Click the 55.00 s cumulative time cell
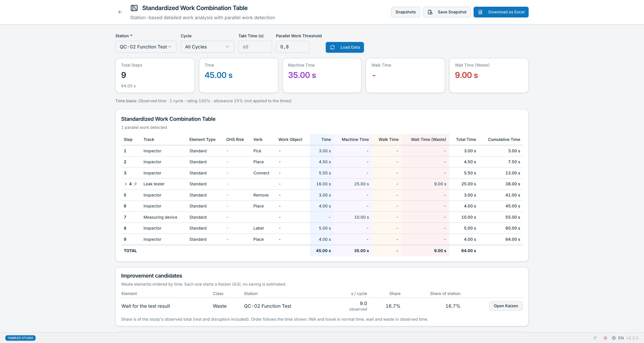The height and width of the screenshot is (343, 644). [513, 217]
